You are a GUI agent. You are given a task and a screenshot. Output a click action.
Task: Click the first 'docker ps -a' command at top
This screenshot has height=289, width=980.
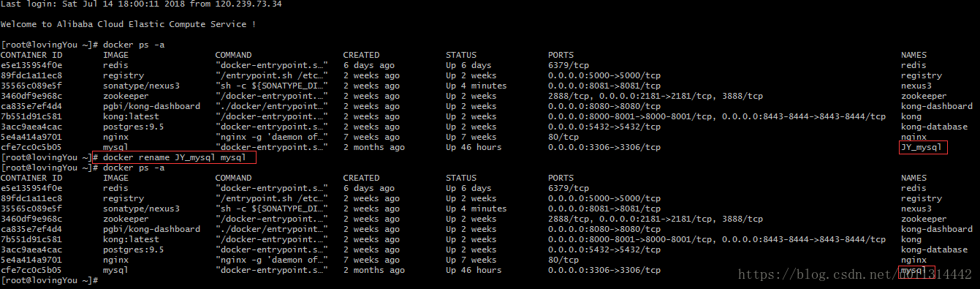(134, 45)
